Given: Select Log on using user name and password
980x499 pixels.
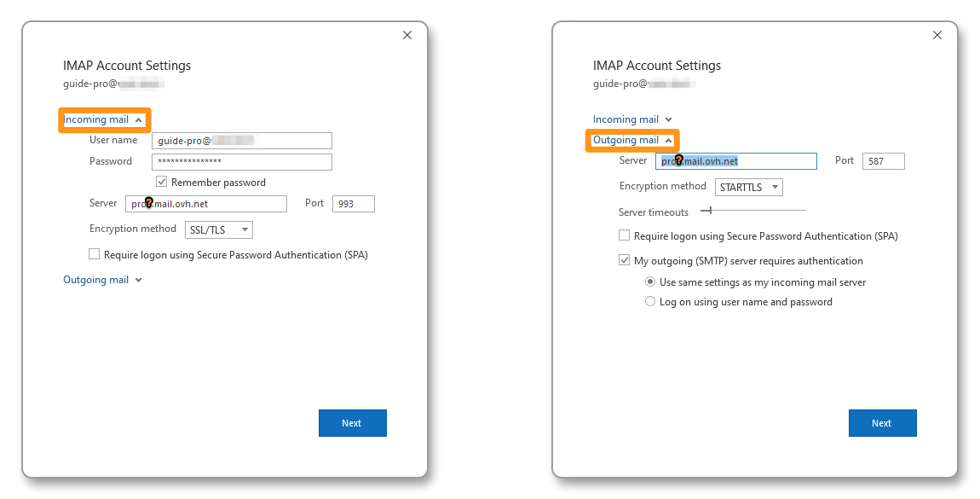Looking at the screenshot, I should click(x=651, y=302).
